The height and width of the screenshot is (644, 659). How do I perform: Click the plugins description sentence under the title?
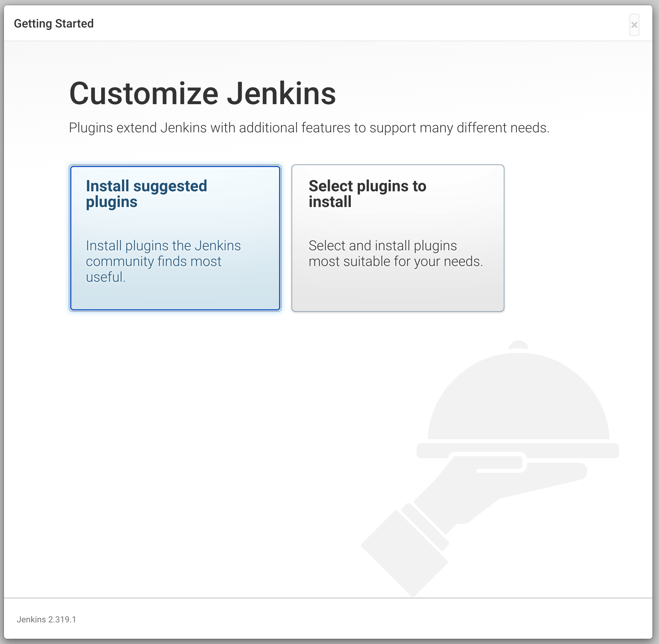(x=310, y=128)
